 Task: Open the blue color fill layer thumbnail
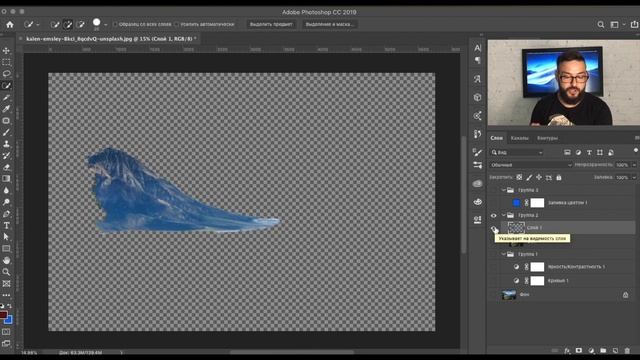pyautogui.click(x=516, y=202)
